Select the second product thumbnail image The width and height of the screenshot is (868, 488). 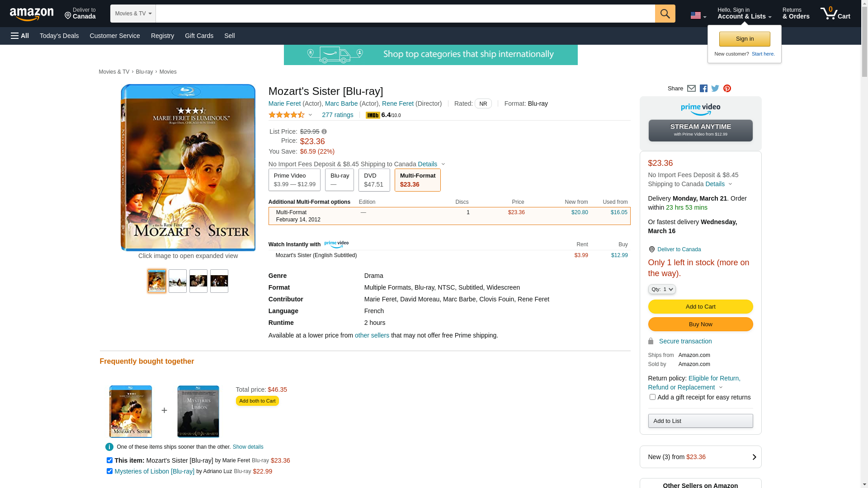pyautogui.click(x=178, y=281)
